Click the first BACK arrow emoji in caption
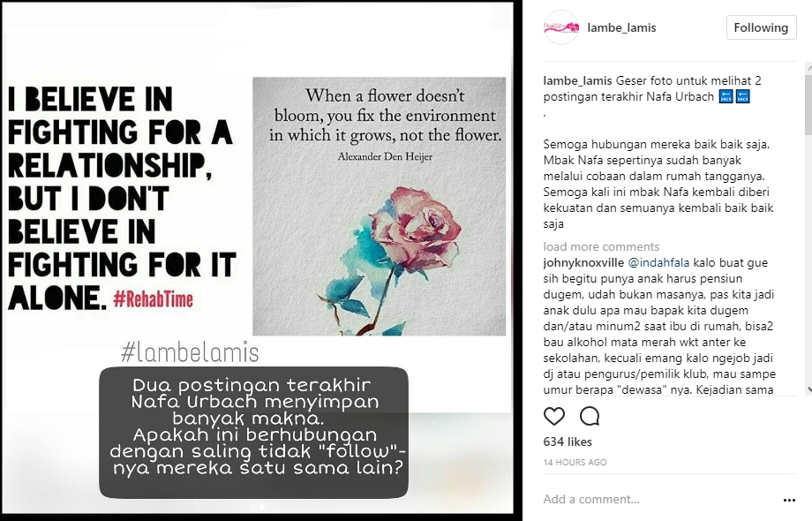The height and width of the screenshot is (521, 812). pyautogui.click(x=726, y=97)
